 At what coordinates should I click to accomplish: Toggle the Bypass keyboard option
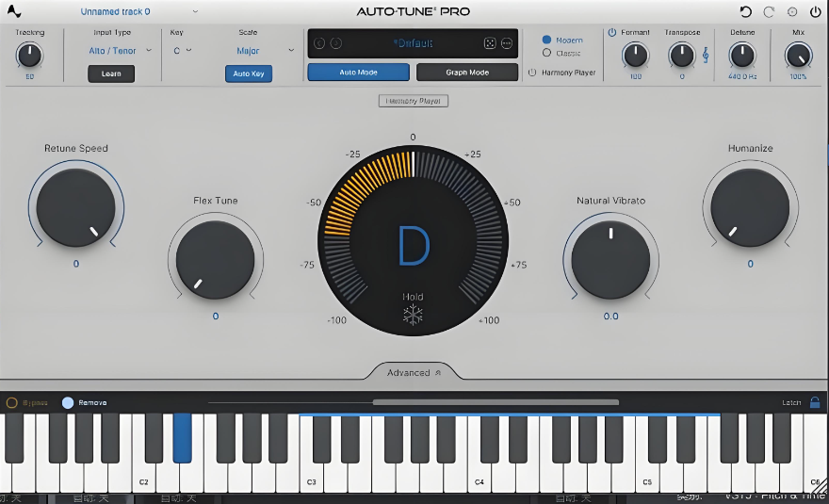(x=11, y=403)
